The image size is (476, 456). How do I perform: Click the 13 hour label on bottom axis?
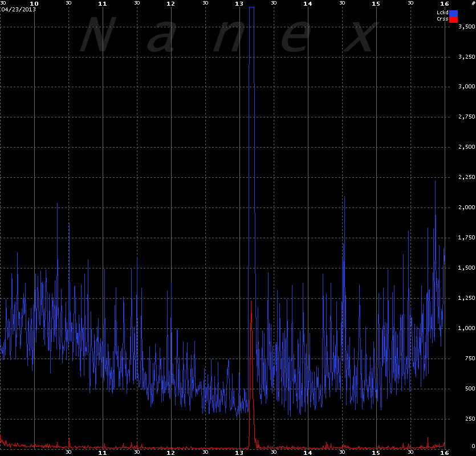(239, 453)
